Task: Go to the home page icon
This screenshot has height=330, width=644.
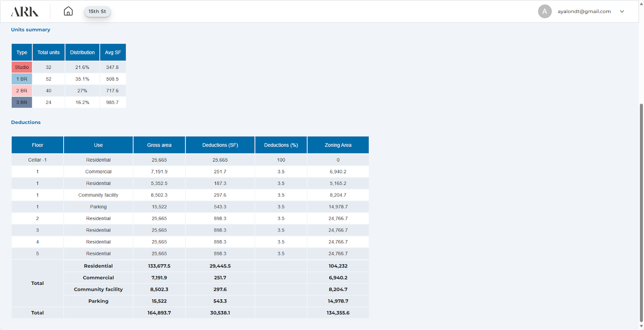Action: 68,11
